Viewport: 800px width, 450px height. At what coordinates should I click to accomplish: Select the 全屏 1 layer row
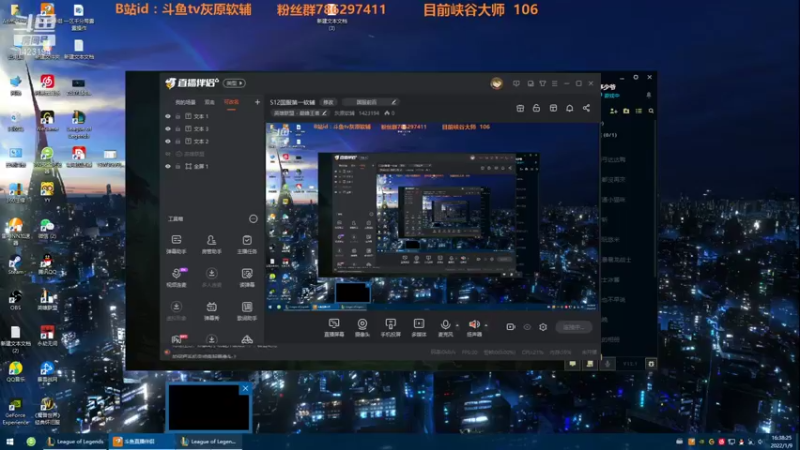click(212, 166)
